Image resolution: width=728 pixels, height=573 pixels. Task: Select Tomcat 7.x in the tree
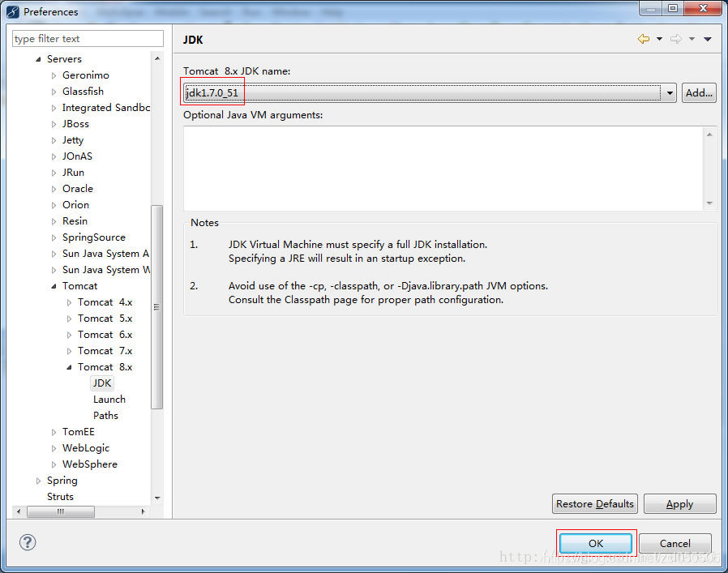coord(105,351)
